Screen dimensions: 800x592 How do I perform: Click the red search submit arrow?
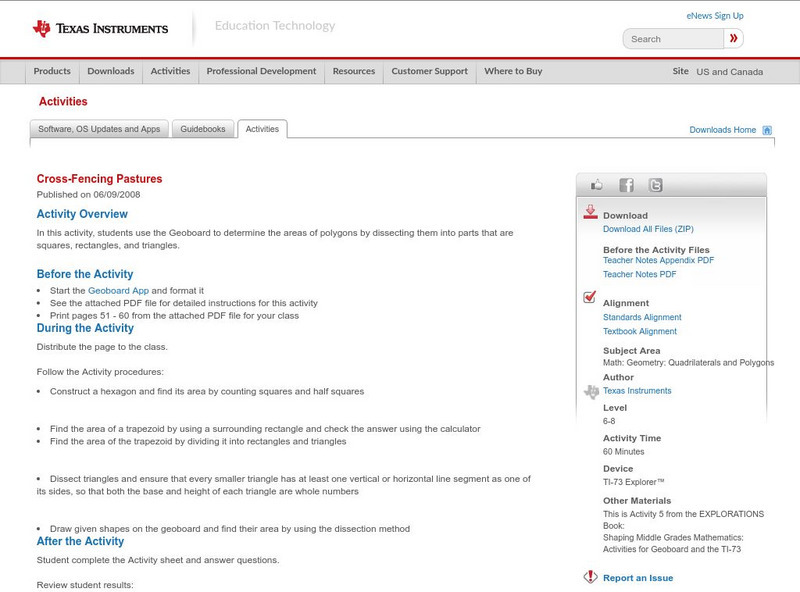[x=734, y=39]
